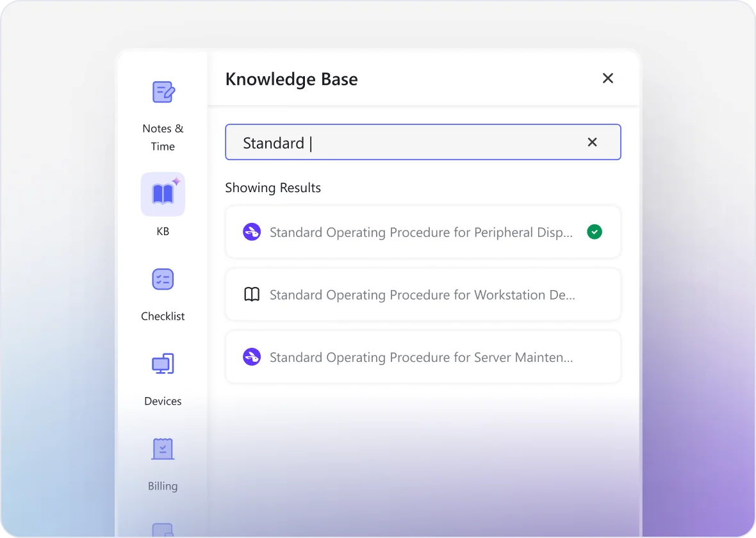Go to the Devices text label
The image size is (756, 538).
tap(163, 402)
